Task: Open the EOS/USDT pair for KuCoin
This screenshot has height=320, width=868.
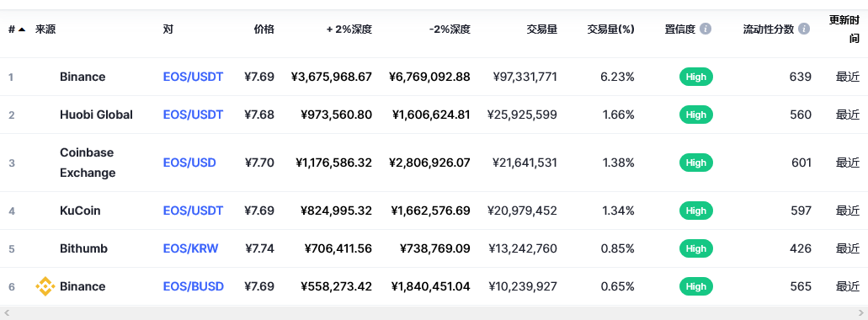Action: point(193,211)
